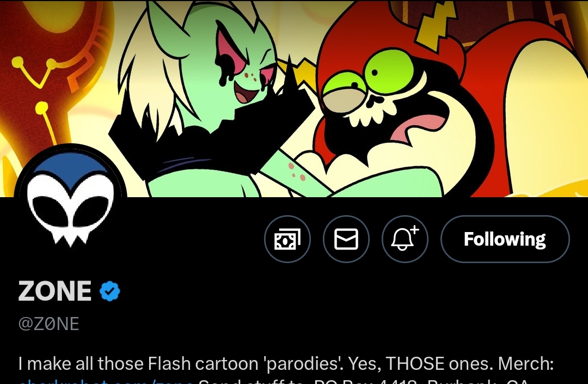Enable post notifications with bell icon
Screen dimensions: 588x384
pyautogui.click(x=405, y=239)
